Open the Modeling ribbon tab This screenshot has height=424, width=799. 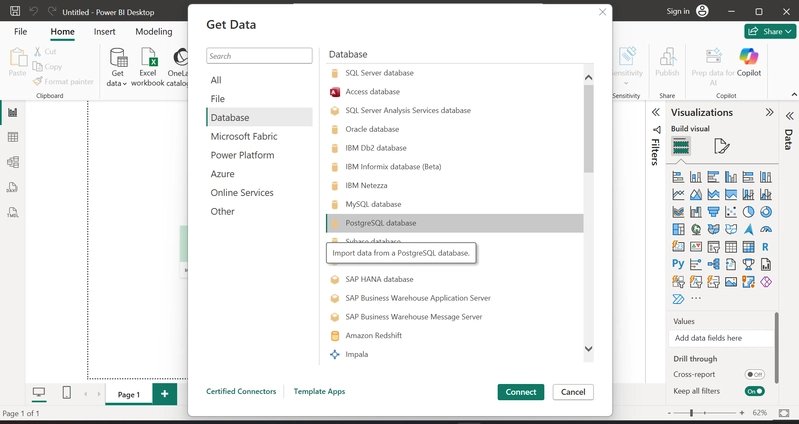[154, 32]
